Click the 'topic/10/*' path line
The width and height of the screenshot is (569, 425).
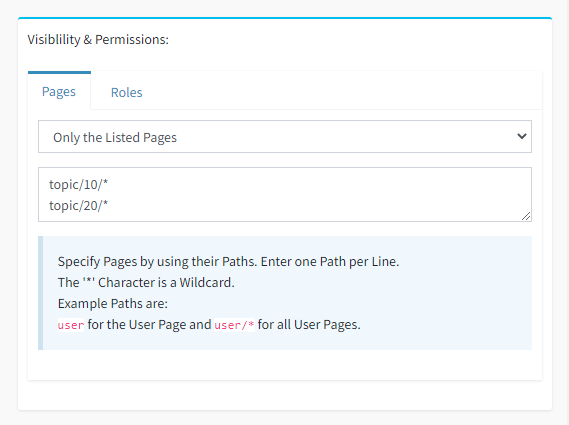point(79,185)
